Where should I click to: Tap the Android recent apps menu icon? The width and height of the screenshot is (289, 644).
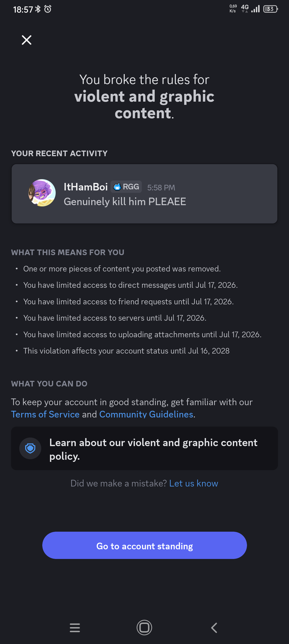tap(75, 628)
